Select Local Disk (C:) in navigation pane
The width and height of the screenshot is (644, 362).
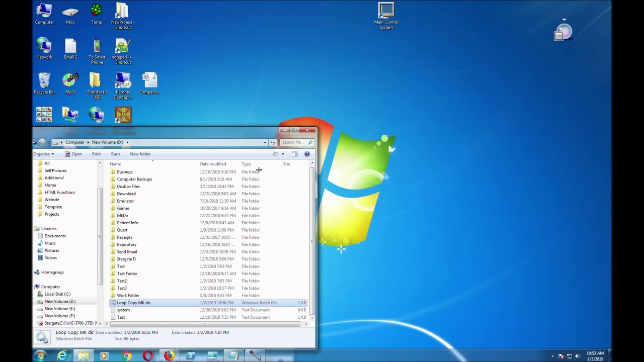[x=57, y=294]
